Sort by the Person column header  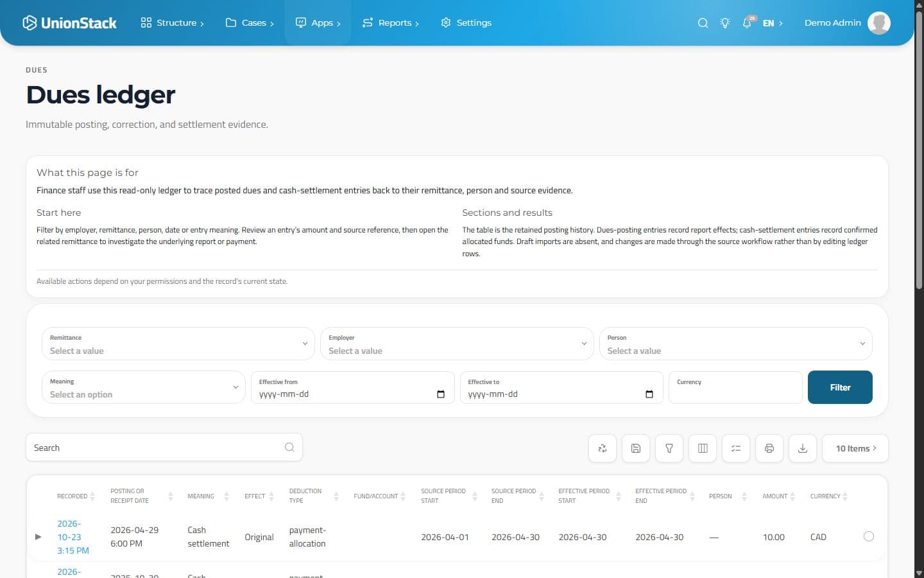coord(728,496)
